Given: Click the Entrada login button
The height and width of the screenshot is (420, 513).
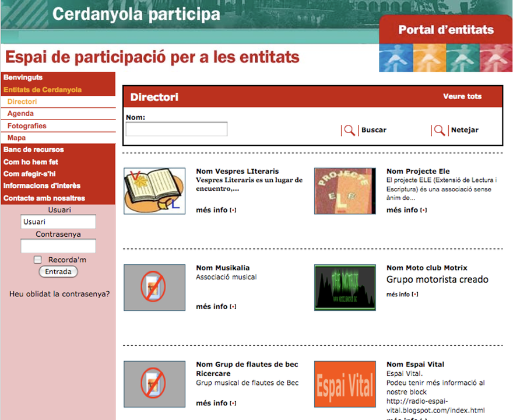Looking at the screenshot, I should [58, 272].
